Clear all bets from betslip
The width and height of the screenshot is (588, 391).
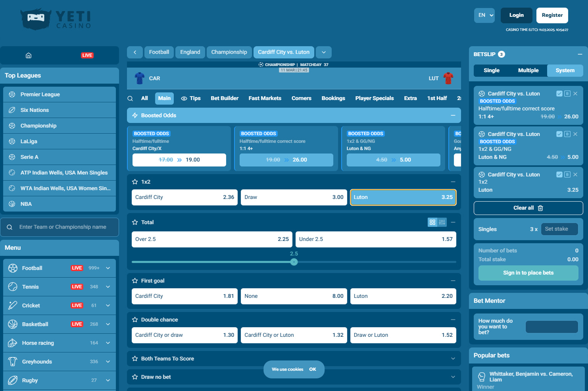528,208
